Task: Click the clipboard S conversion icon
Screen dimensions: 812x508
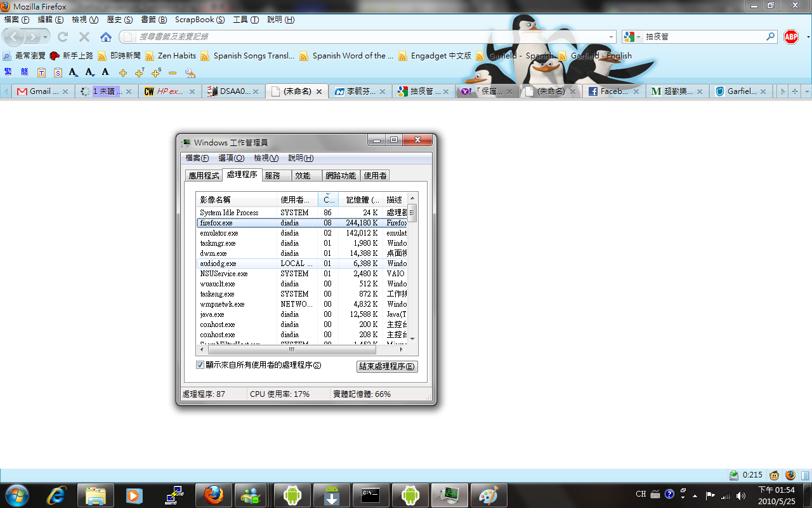Action: (58, 72)
